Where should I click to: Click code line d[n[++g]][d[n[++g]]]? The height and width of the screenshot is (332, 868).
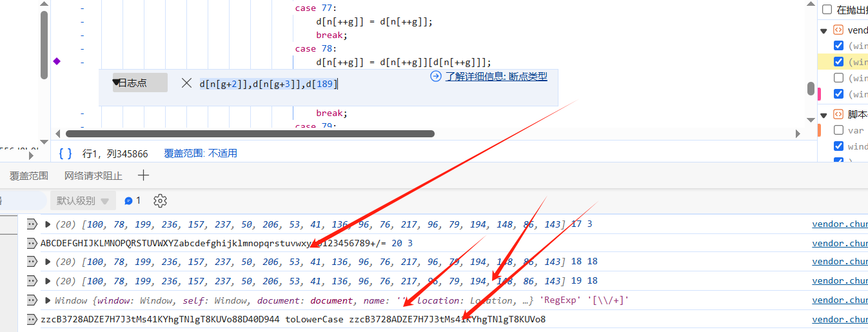[x=404, y=62]
